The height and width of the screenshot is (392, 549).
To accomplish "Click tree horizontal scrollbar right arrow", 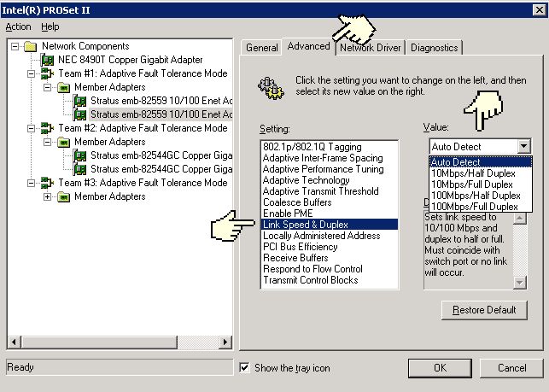I will tap(225, 342).
